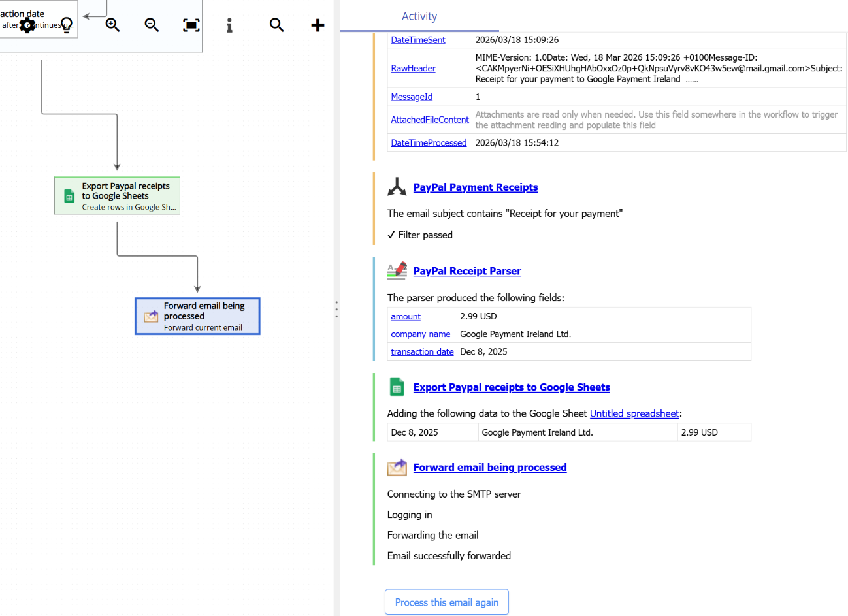Viewport: 848px width, 616px height.
Task: Open the info panel
Action: tap(229, 25)
